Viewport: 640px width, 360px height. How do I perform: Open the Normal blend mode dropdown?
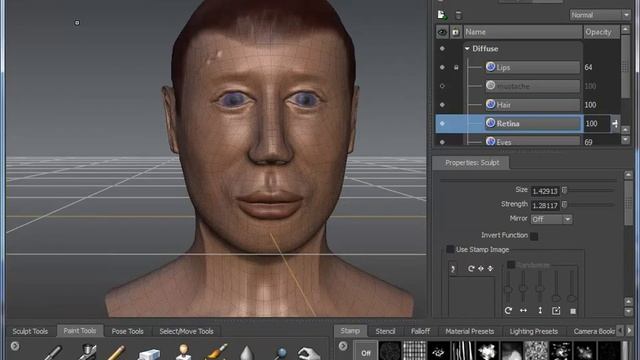[600, 15]
